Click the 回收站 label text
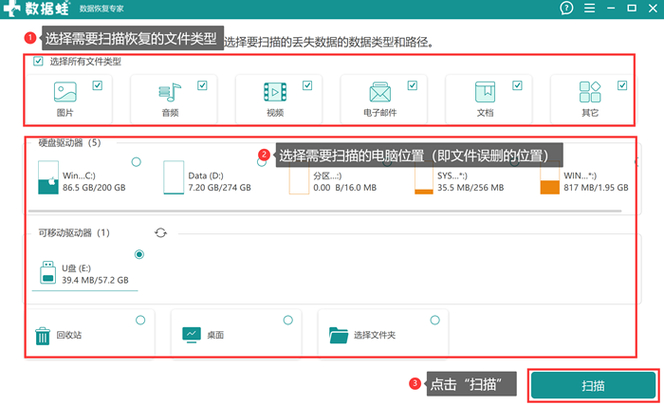The height and width of the screenshot is (405, 664). pyautogui.click(x=69, y=335)
